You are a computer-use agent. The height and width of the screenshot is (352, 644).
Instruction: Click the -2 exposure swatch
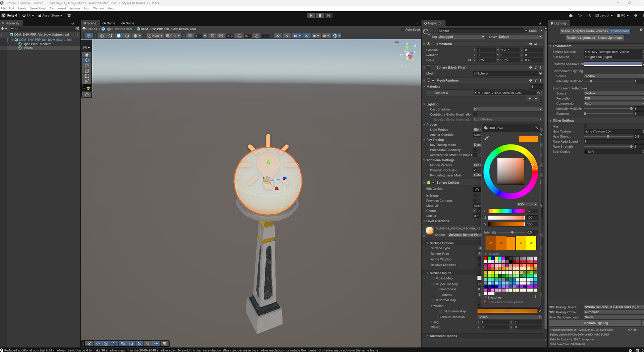pyautogui.click(x=490, y=243)
